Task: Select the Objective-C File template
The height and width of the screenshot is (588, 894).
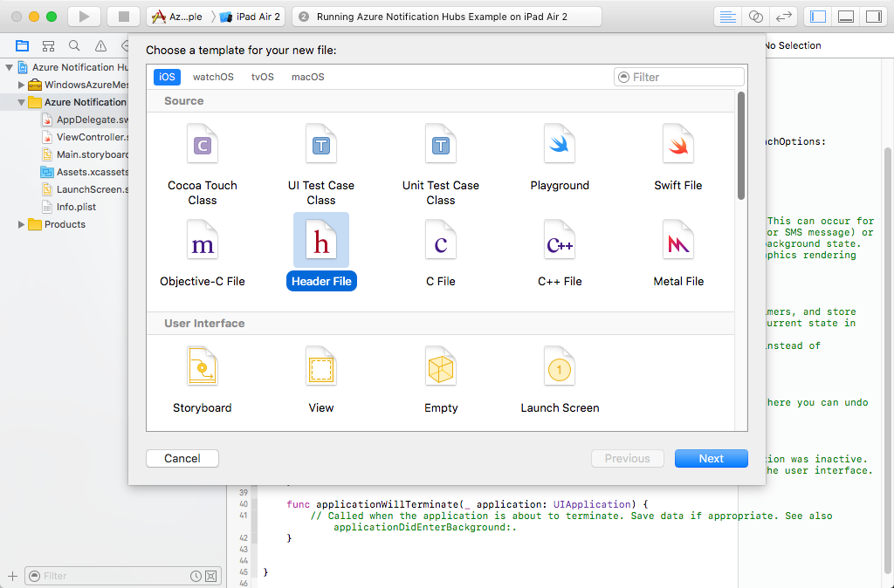Action: coord(202,253)
